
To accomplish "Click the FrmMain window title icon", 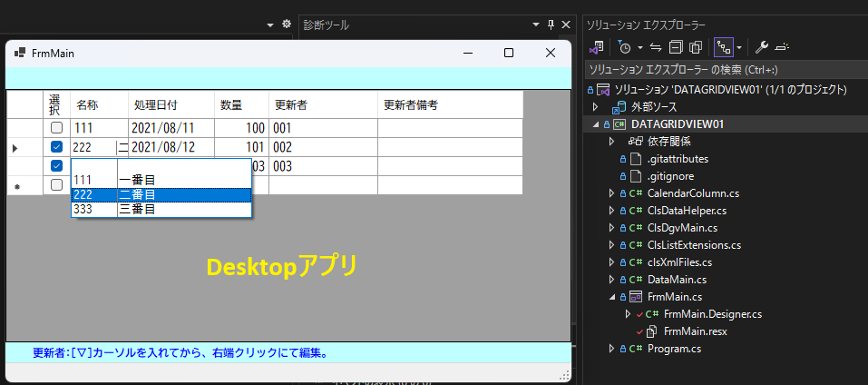I will point(20,53).
